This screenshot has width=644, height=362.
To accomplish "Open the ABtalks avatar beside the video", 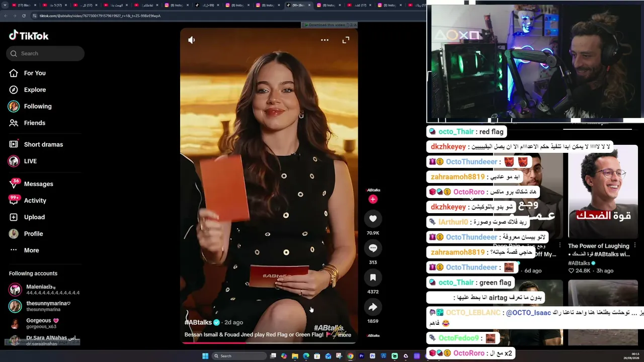I will (373, 190).
